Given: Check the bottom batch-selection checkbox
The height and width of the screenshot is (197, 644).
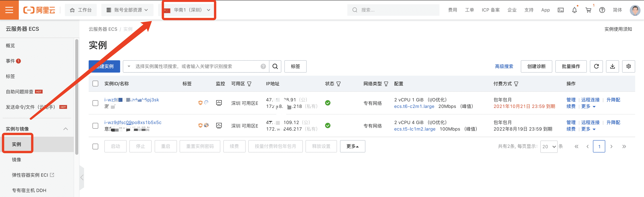Looking at the screenshot, I should (95, 146).
